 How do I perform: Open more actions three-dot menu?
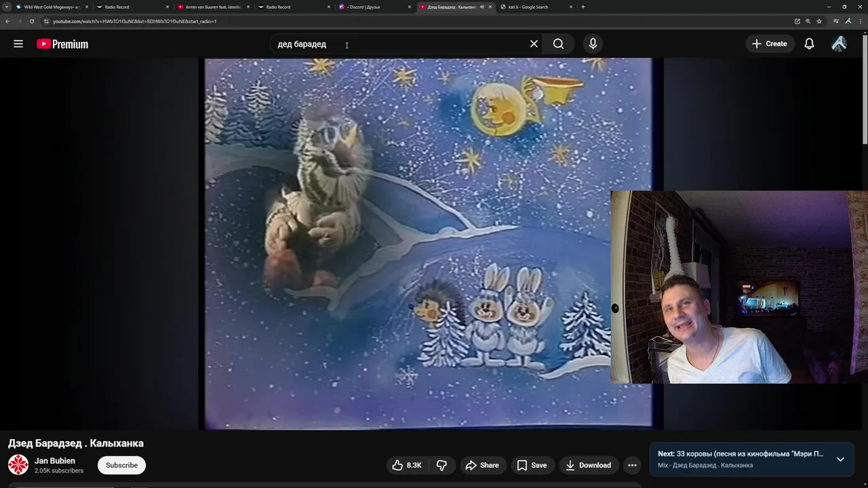[632, 465]
